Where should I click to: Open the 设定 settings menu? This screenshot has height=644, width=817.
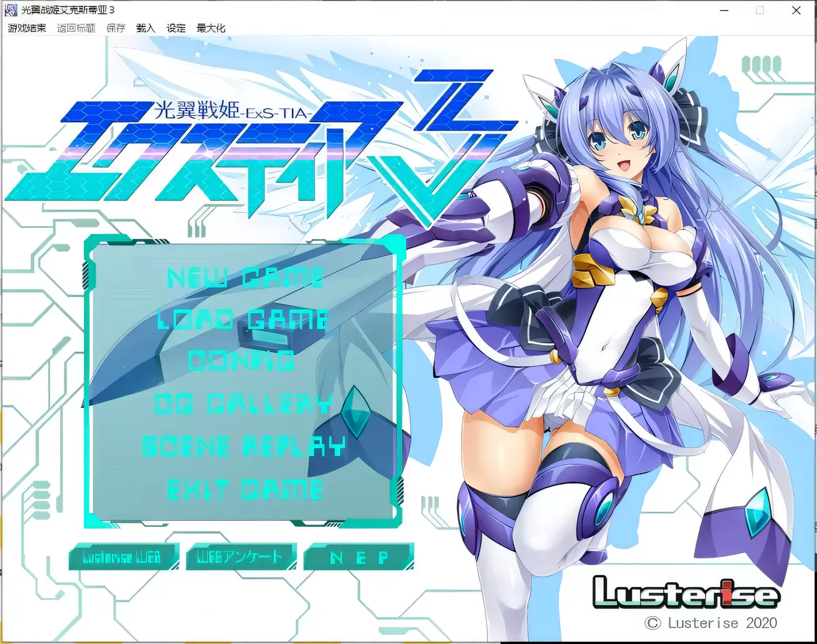[x=176, y=27]
